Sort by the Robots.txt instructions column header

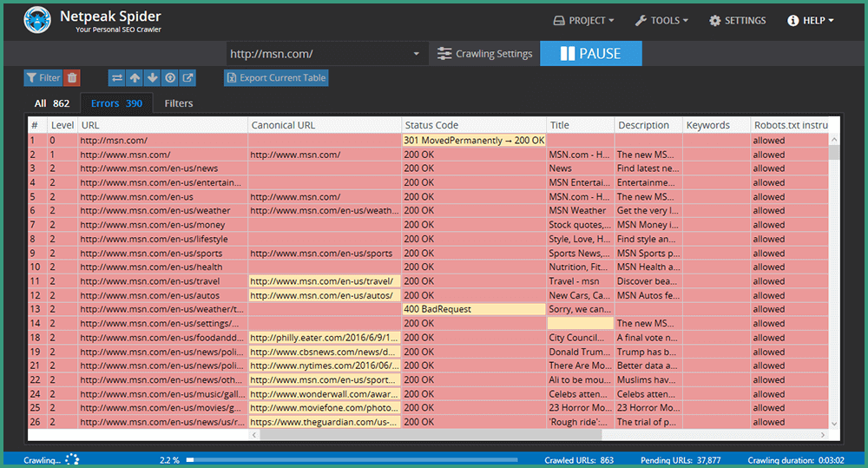[x=789, y=125]
